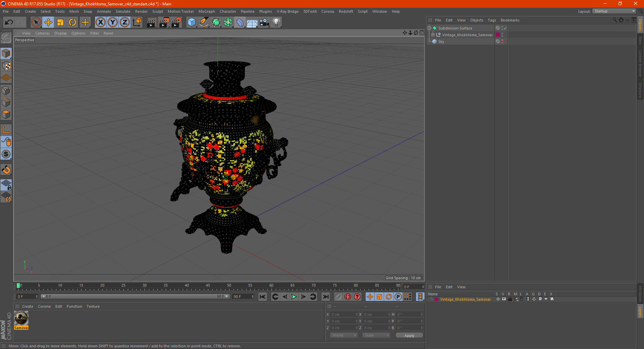The width and height of the screenshot is (644, 349).
Task: Open the World coordinate dropdown
Action: 344,335
